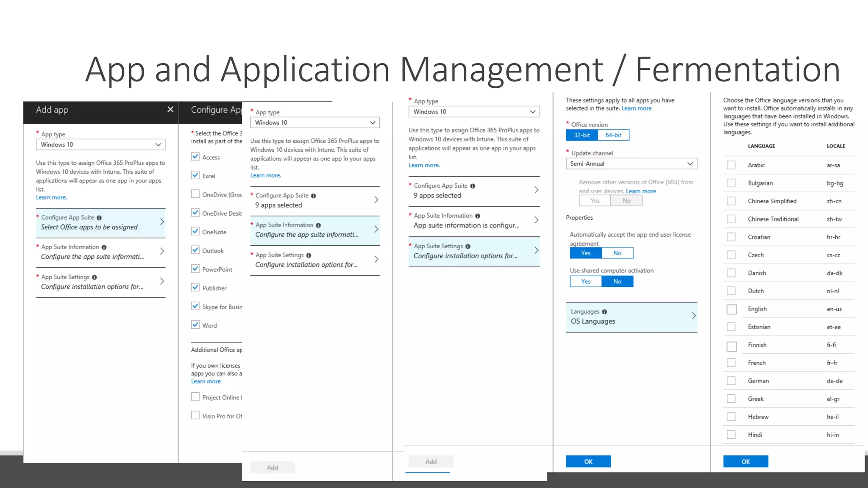Follow Learn more link after 'selected in the suite'
The width and height of the screenshot is (868, 488).
point(637,108)
